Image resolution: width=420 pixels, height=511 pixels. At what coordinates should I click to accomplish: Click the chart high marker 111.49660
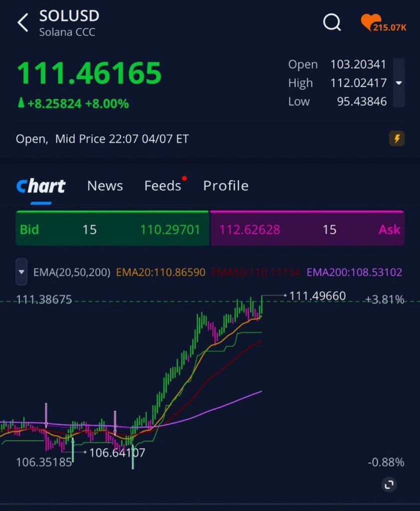(x=317, y=296)
